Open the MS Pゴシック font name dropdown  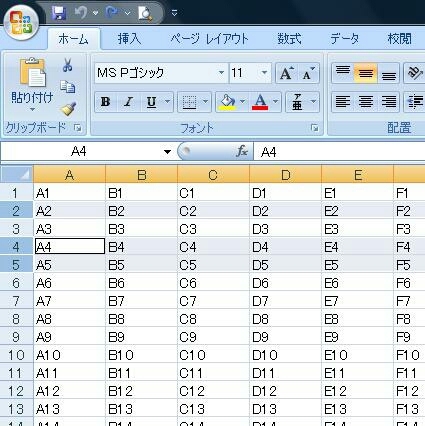tap(221, 73)
